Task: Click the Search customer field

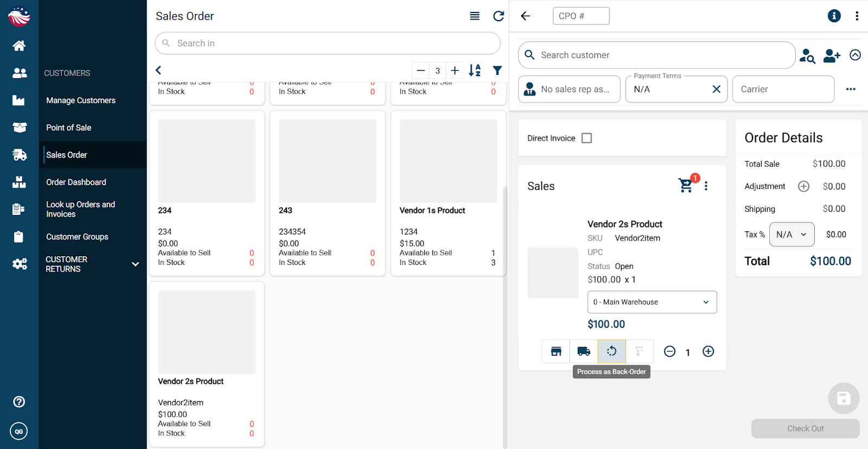Action: click(657, 55)
